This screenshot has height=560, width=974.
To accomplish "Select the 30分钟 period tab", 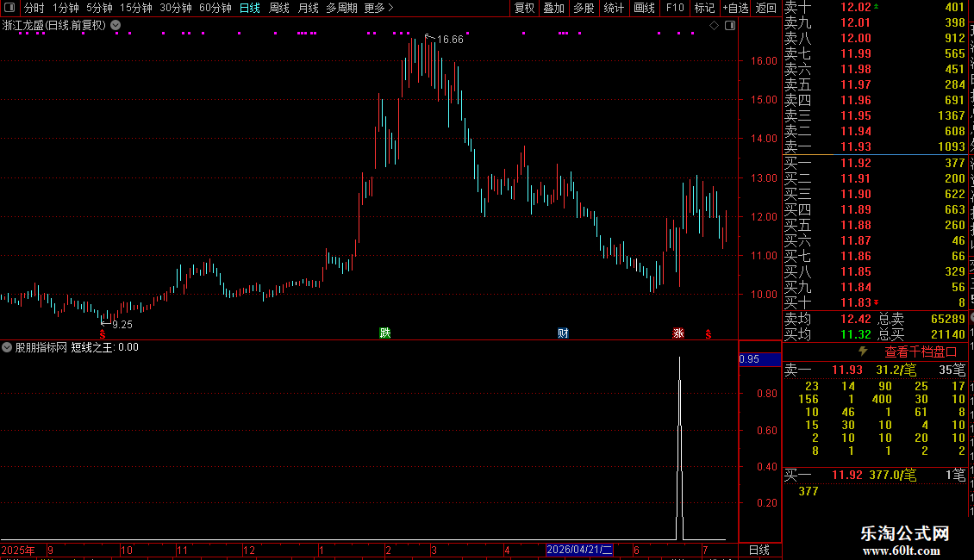I will (176, 8).
